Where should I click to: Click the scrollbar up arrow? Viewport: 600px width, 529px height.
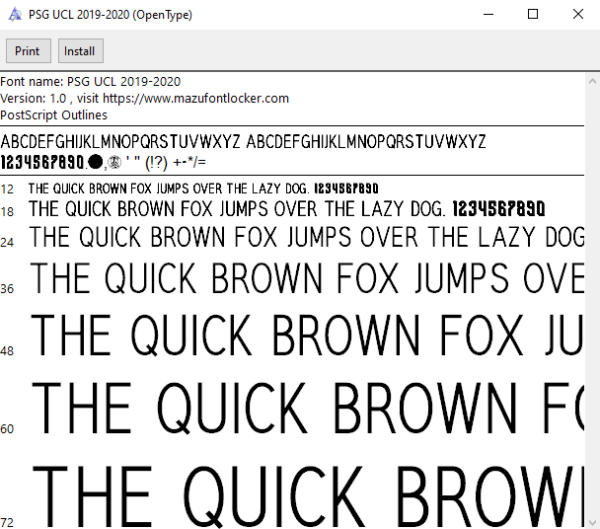coord(592,81)
